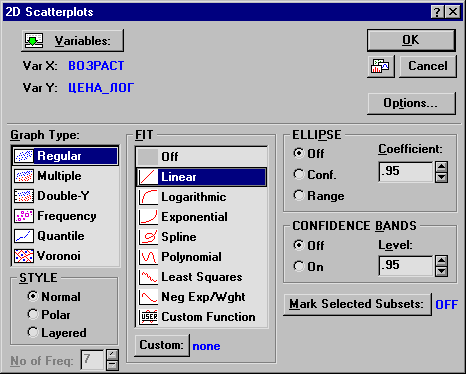Set Ellipse to Range
This screenshot has width=466, height=374.
299,195
